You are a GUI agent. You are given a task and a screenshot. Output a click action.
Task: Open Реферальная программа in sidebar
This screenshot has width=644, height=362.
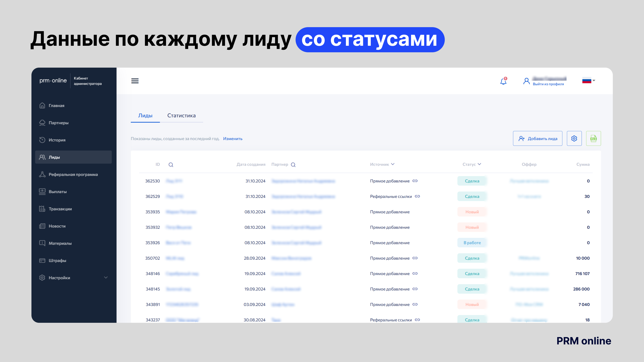[73, 174]
